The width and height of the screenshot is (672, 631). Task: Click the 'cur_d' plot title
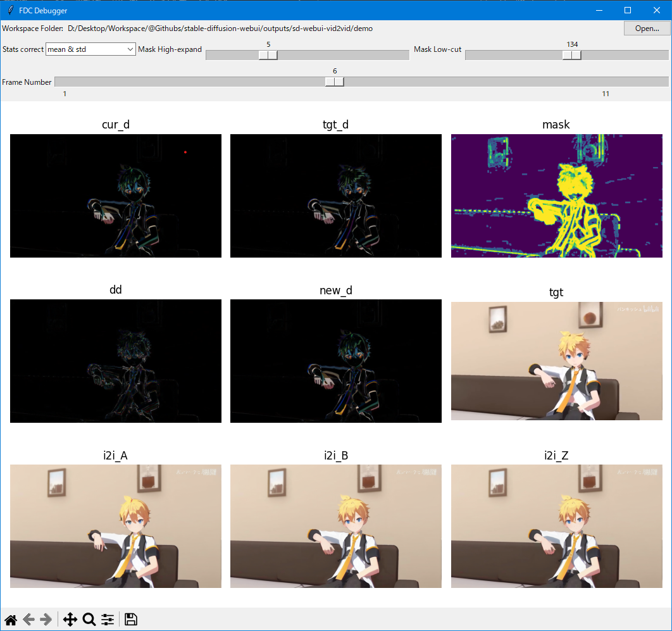(x=116, y=124)
